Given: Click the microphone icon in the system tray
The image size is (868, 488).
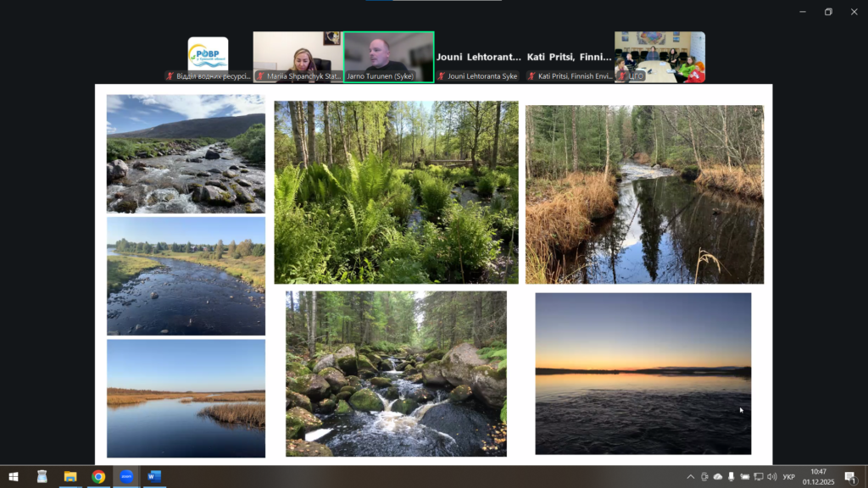Looking at the screenshot, I should point(732,477).
